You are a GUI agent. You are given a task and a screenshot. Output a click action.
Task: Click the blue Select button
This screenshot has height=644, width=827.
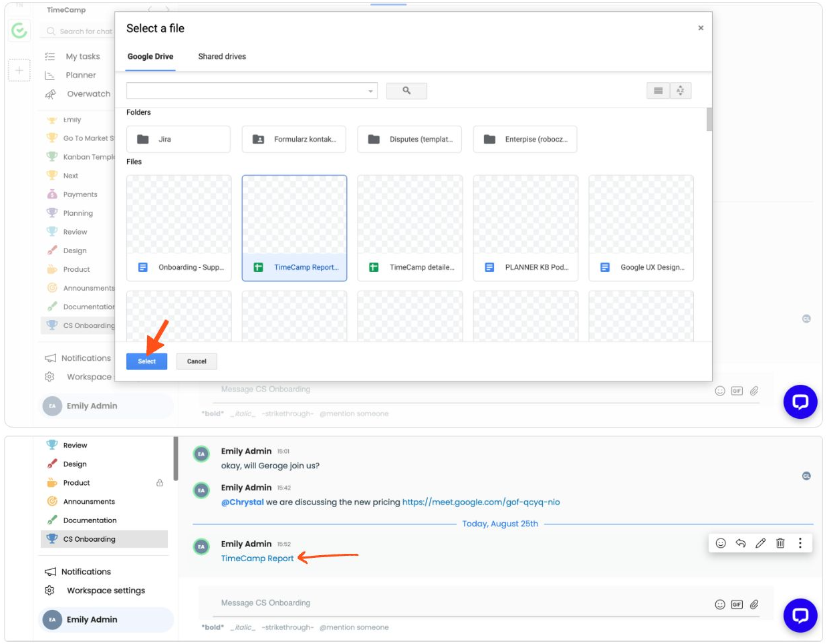(146, 361)
